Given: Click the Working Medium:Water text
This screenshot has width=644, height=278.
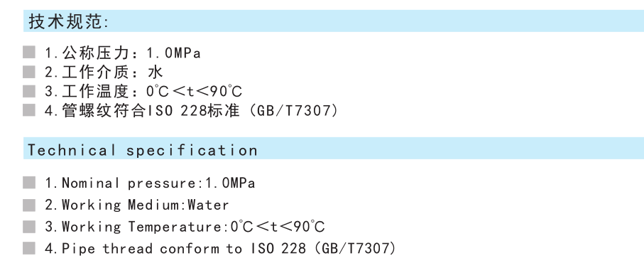Looking at the screenshot, I should click(146, 205).
